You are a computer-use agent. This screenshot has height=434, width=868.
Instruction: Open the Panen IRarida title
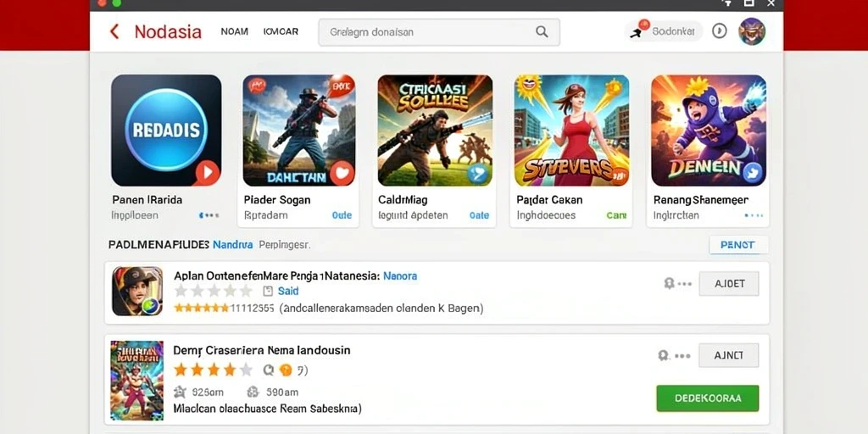tap(147, 200)
